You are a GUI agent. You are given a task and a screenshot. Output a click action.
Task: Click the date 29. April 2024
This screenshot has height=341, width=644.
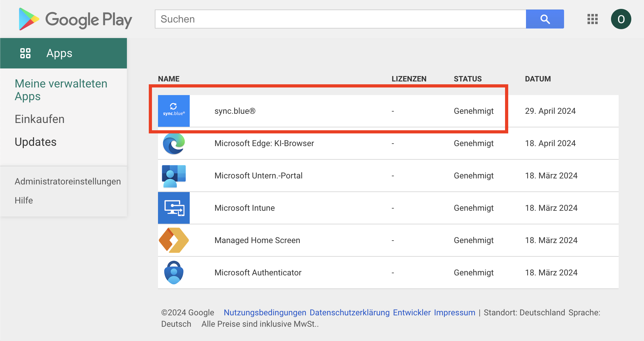[550, 111]
